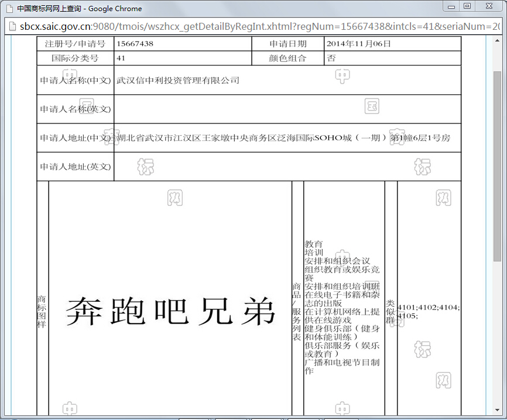Select the service item 培训
Screen dimensions: 507x420
(314, 252)
